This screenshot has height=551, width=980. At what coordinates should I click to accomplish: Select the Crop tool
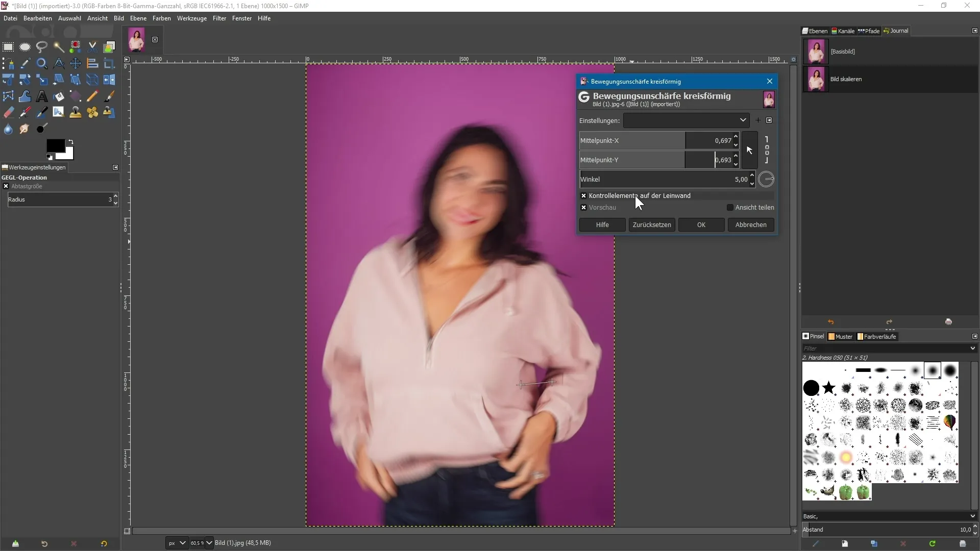tap(109, 64)
